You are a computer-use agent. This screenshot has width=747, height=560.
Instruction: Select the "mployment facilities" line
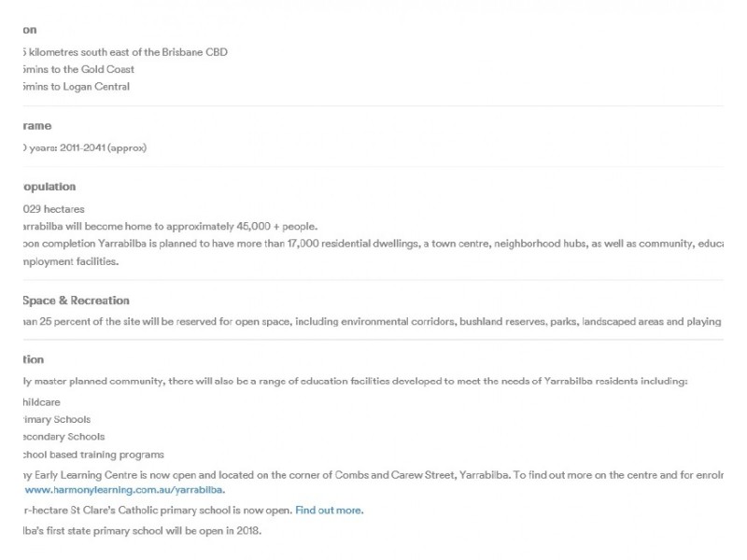(70, 261)
